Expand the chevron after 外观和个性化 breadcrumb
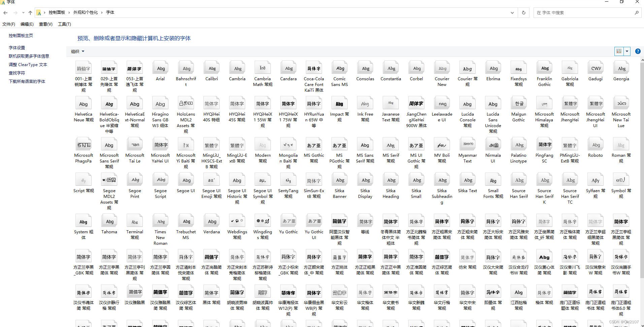This screenshot has width=644, height=327. [102, 12]
